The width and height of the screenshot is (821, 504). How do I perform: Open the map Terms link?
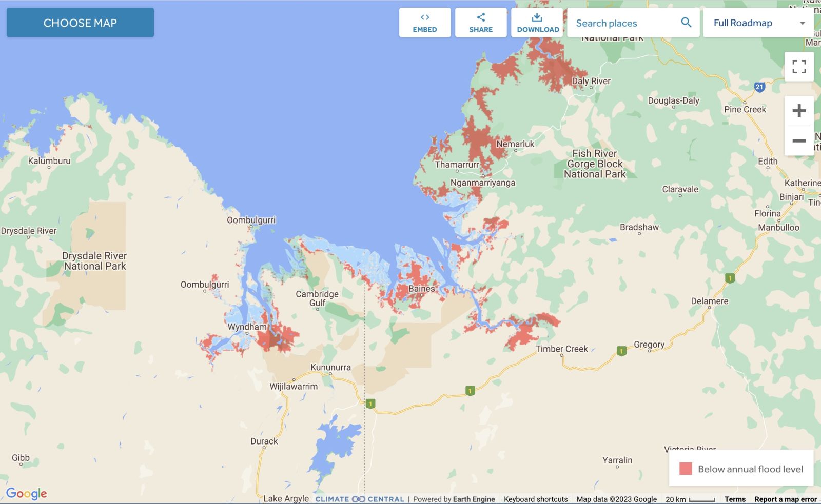point(735,499)
